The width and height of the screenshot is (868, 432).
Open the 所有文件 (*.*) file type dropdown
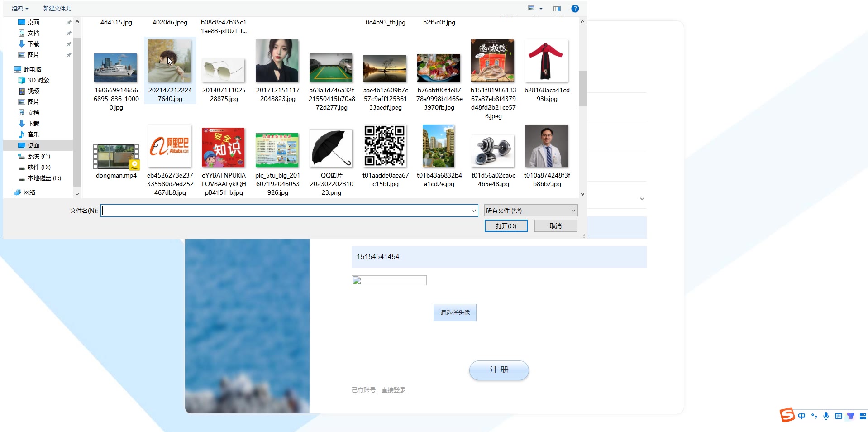pyautogui.click(x=530, y=211)
